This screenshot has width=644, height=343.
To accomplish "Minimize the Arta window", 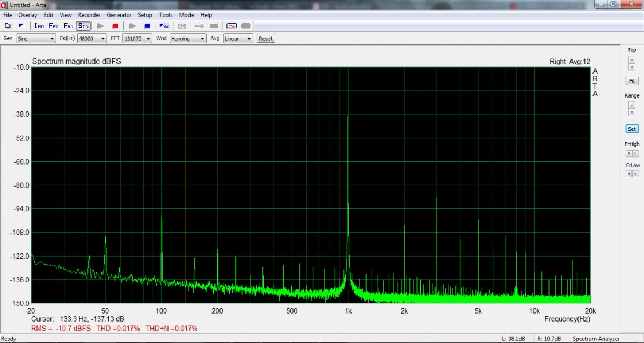I will (x=601, y=4).
